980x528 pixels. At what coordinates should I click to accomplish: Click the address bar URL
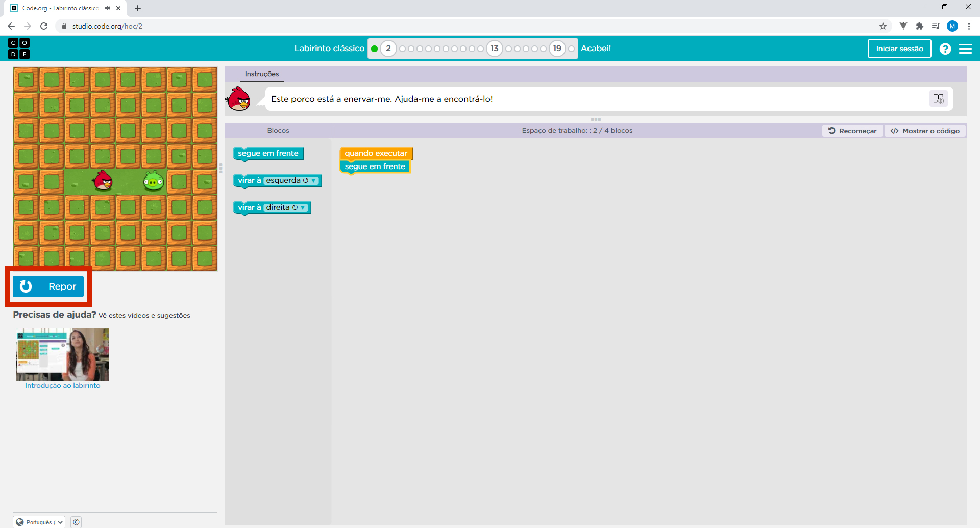point(107,26)
